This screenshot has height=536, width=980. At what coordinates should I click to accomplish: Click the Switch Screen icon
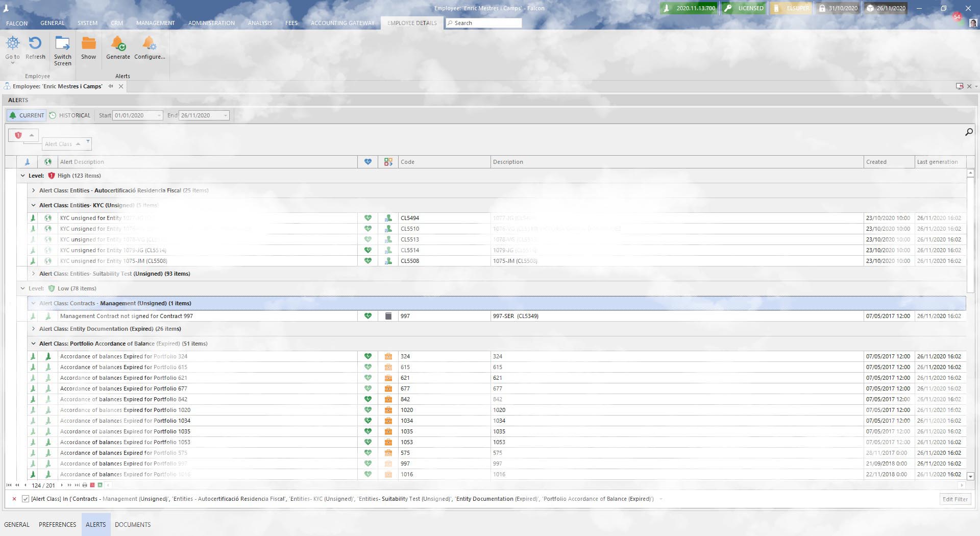pyautogui.click(x=62, y=44)
